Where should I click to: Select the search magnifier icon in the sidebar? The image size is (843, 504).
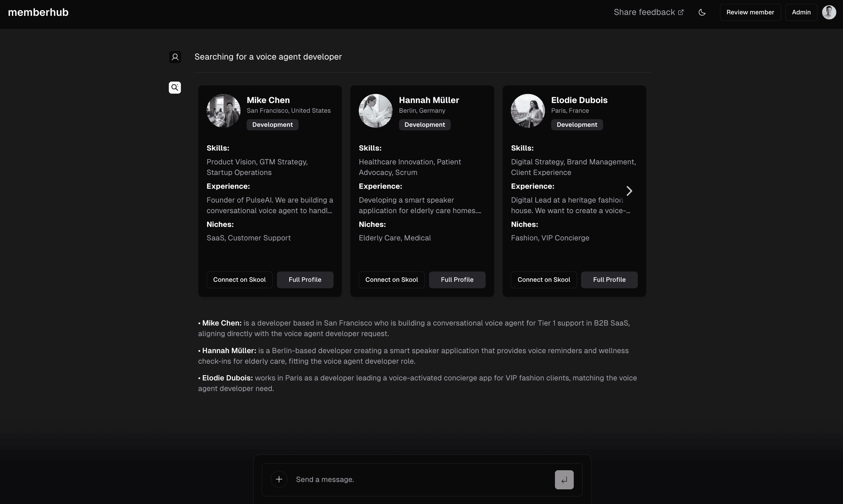[175, 87]
